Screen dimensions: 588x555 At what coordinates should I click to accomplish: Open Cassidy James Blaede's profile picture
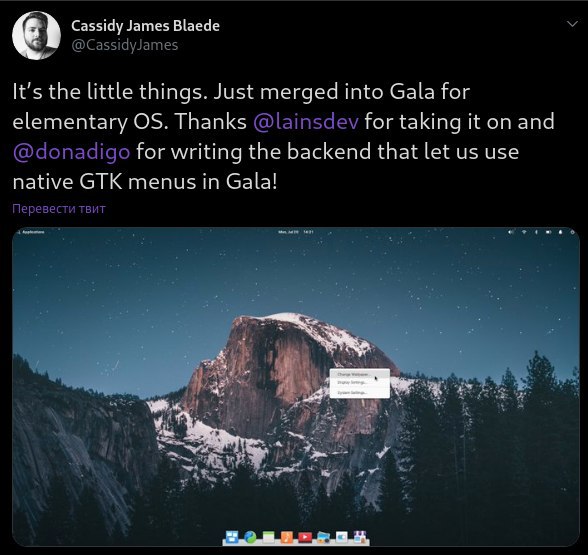click(x=36, y=35)
